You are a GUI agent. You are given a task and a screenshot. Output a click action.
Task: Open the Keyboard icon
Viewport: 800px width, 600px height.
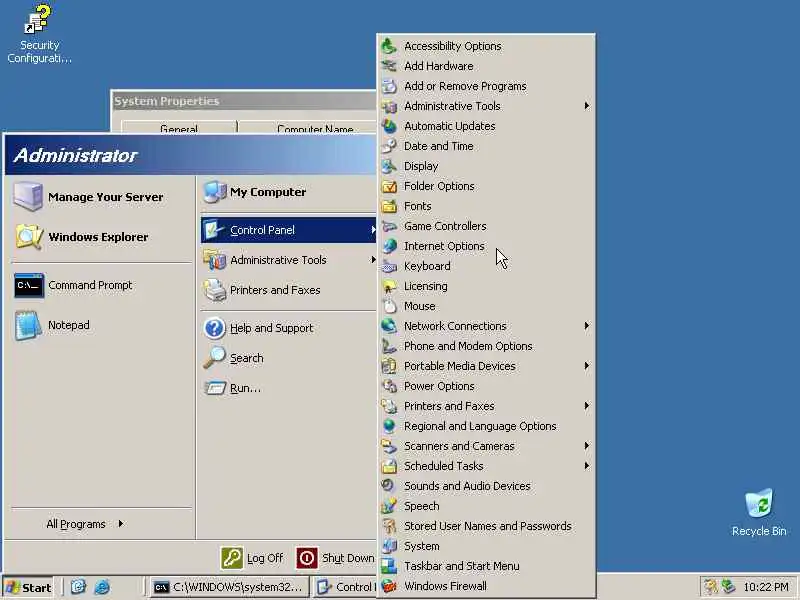pos(389,266)
